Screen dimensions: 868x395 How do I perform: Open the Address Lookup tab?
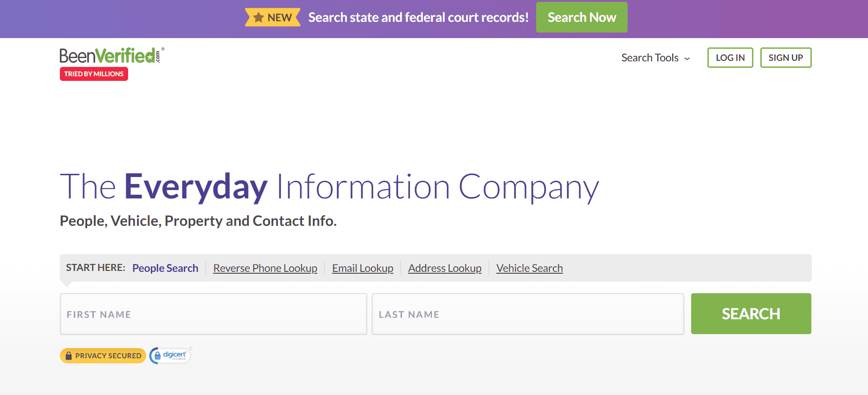tap(445, 268)
